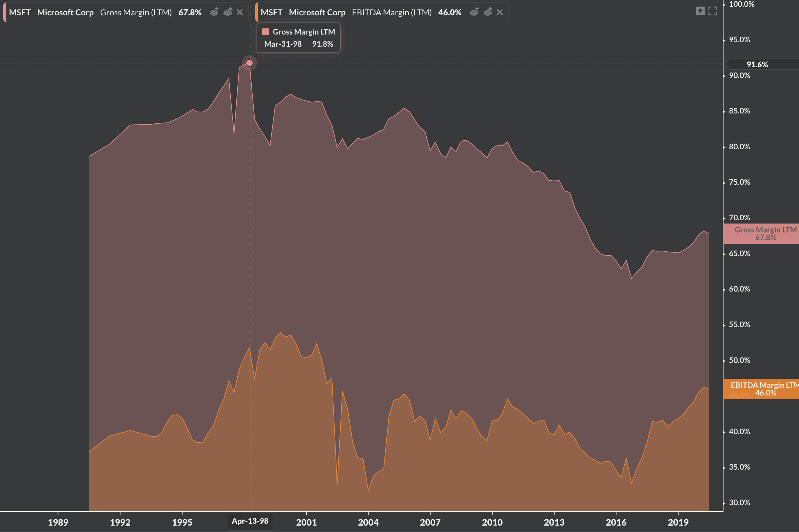Click move-layer-up icon on Gross Margin series
This screenshot has height=532, width=799.
pyautogui.click(x=228, y=12)
